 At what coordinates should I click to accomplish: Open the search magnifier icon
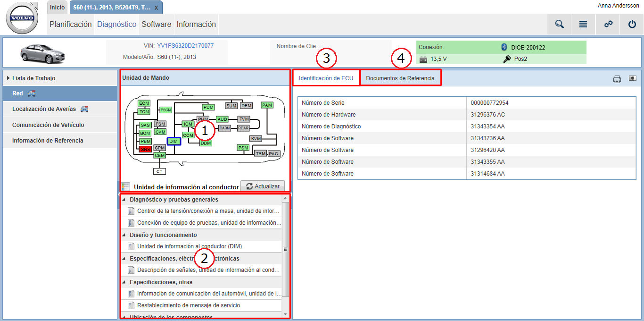coord(560,24)
